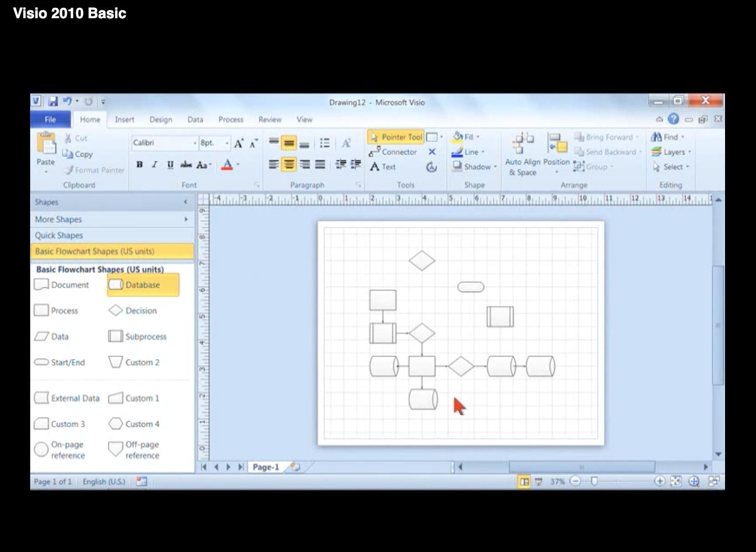Image resolution: width=756 pixels, height=552 pixels.
Task: Click the Fit page to window icon
Action: [676, 481]
